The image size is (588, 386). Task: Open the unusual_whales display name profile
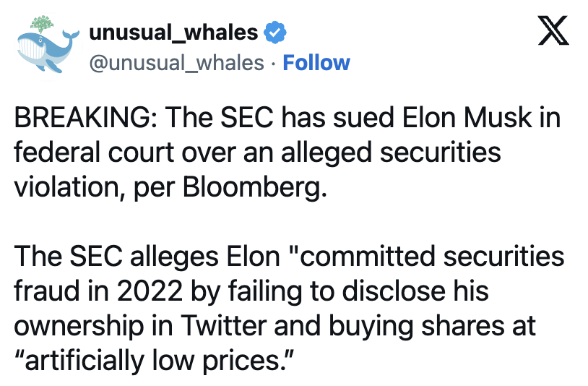tap(173, 33)
